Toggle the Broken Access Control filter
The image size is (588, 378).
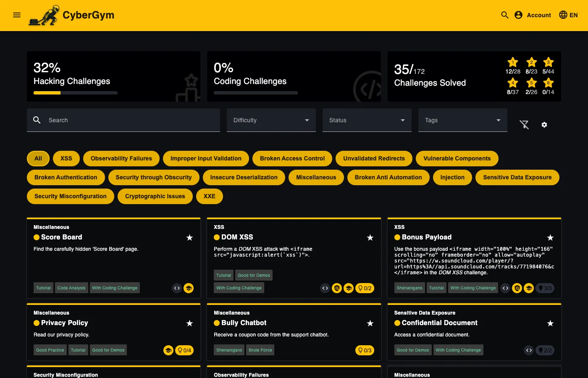(x=292, y=158)
